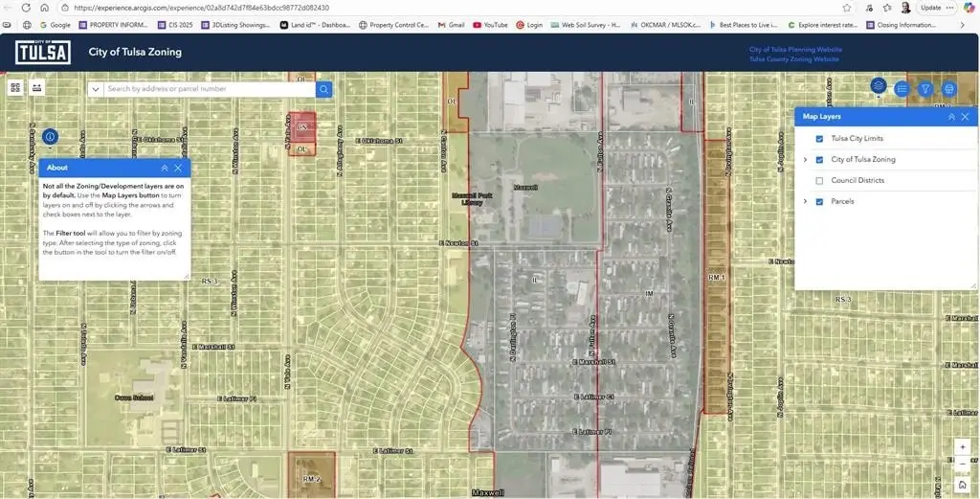Open the basemap gallery grid icon
The image size is (980, 499).
click(x=15, y=88)
